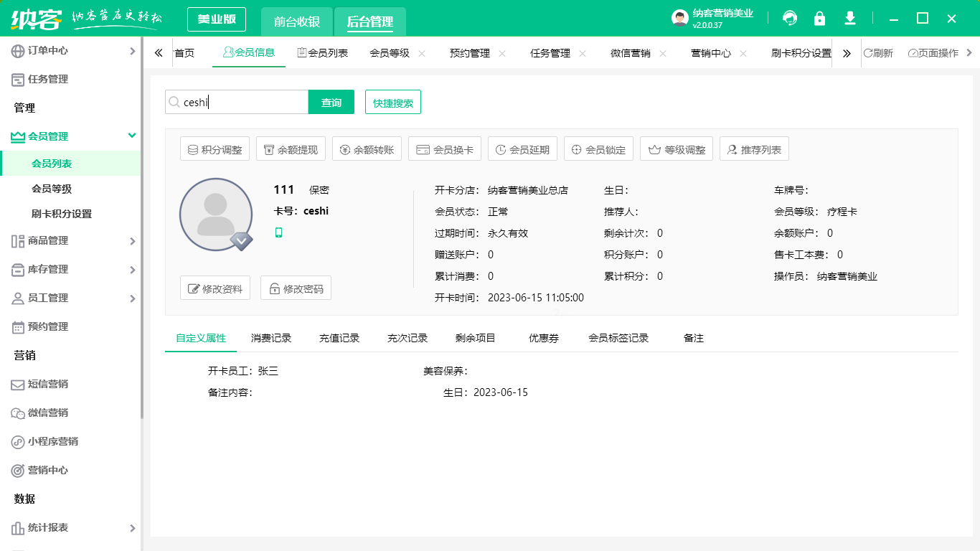Open the 快捷搜索 quick search panel
The width and height of the screenshot is (980, 551).
pyautogui.click(x=392, y=102)
